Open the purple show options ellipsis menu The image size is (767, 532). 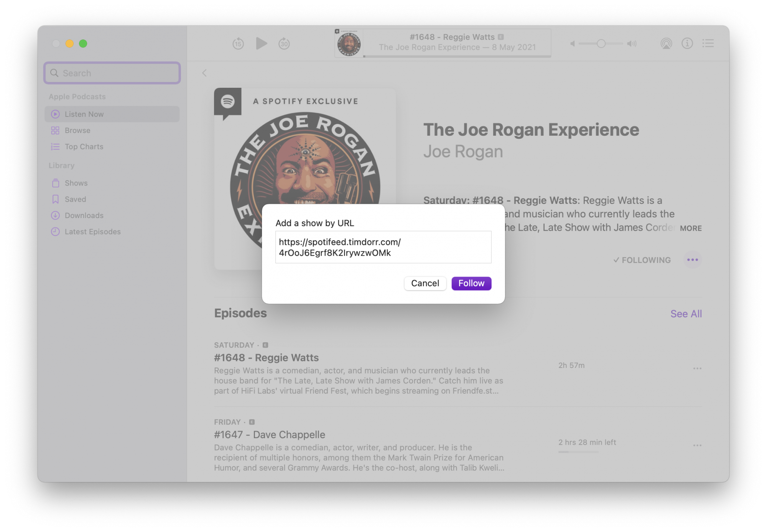point(692,260)
